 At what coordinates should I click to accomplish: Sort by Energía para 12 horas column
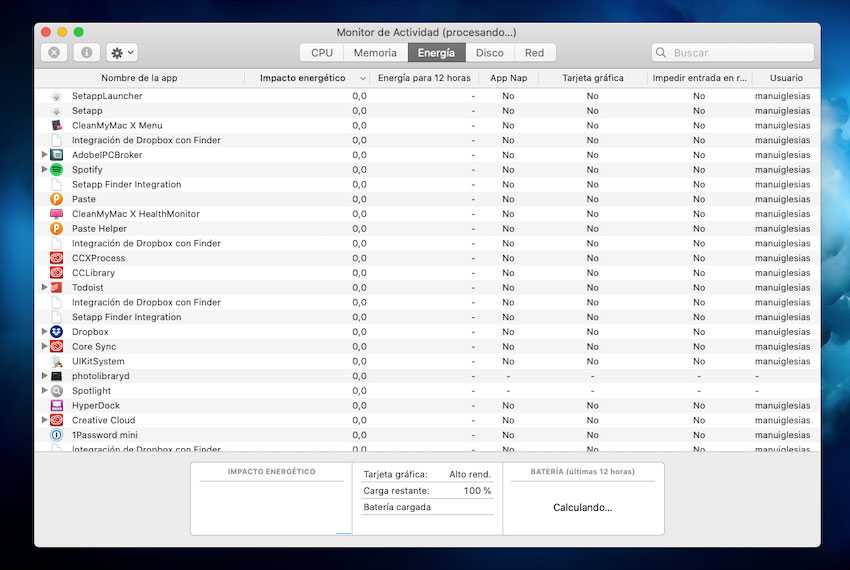[x=424, y=78]
